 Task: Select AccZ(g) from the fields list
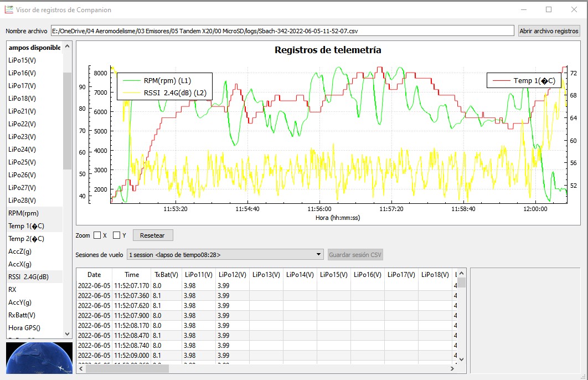20,251
